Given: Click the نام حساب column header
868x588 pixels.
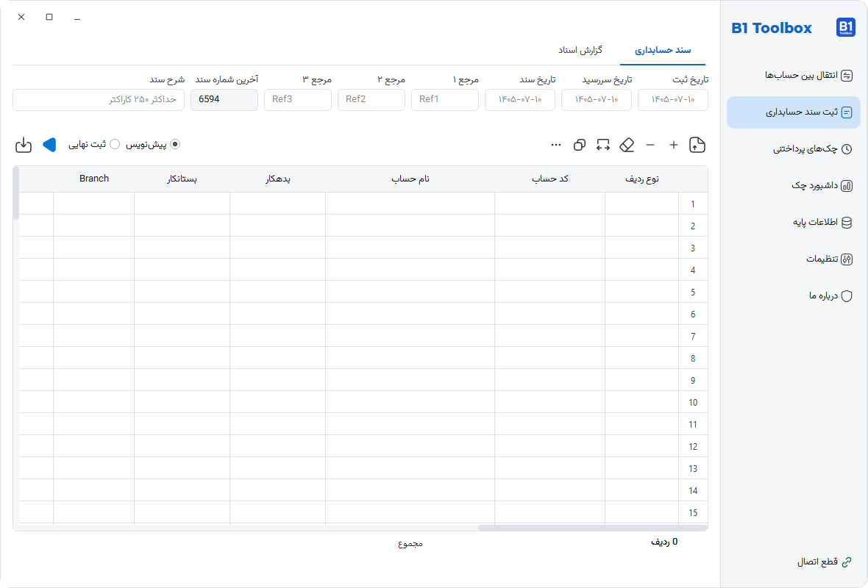Looking at the screenshot, I should coord(410,179).
